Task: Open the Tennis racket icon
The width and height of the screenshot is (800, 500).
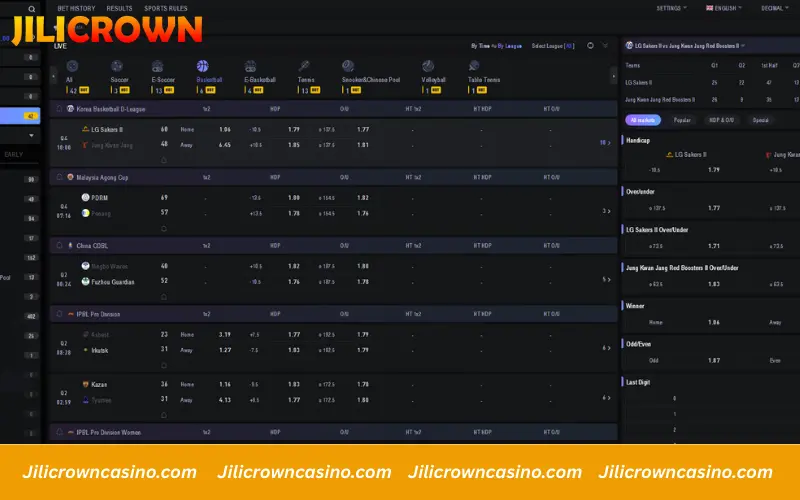Action: click(304, 66)
